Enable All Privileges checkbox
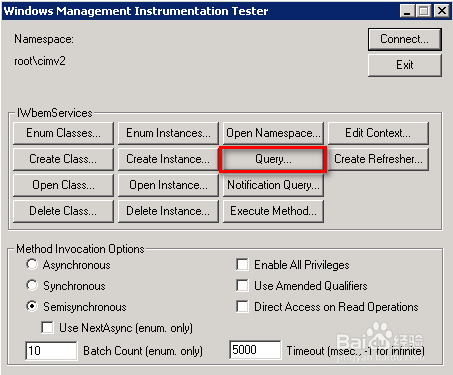This screenshot has width=453, height=375. click(242, 265)
